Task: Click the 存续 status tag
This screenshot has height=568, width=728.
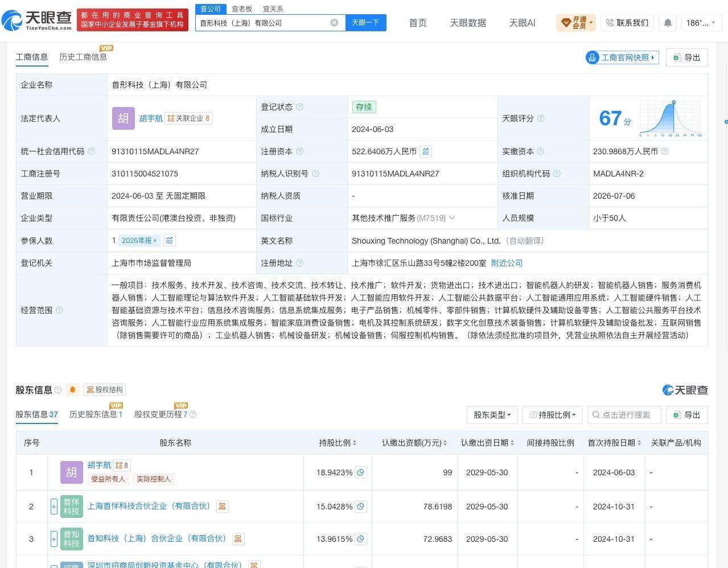Action: coord(364,107)
